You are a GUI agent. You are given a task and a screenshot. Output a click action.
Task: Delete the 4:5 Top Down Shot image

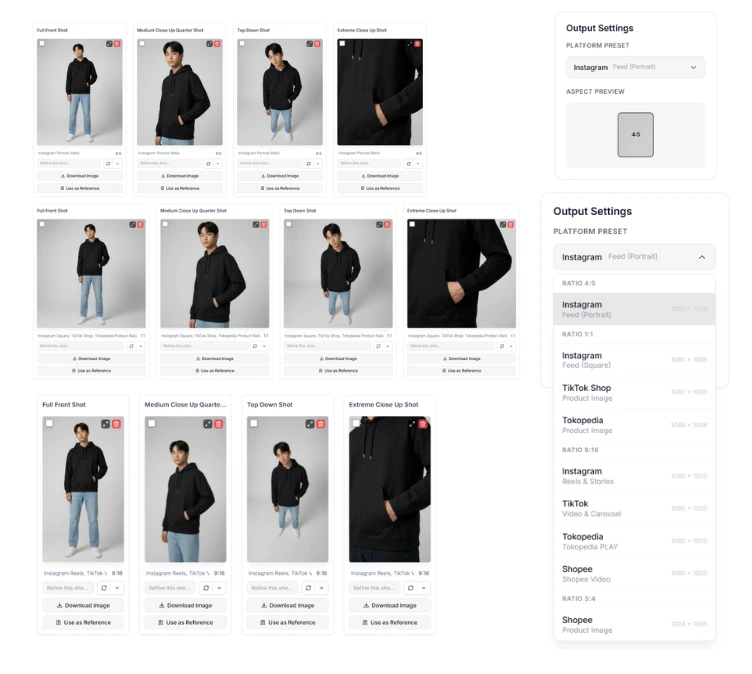click(x=317, y=44)
